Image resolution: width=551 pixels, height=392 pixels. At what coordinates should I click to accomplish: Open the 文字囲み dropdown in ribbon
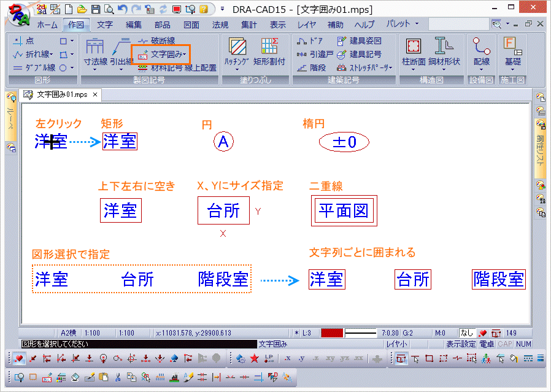(x=185, y=55)
